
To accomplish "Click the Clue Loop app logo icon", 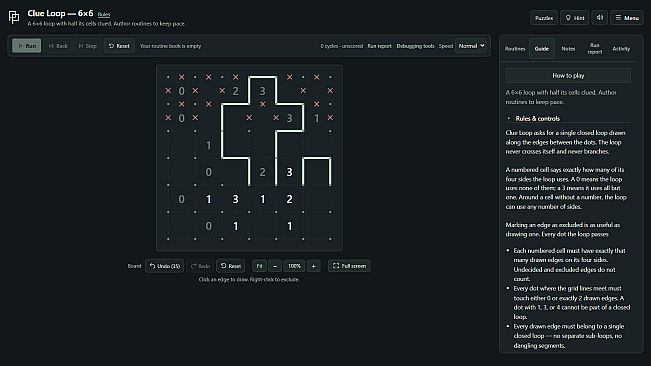I will pos(14,17).
